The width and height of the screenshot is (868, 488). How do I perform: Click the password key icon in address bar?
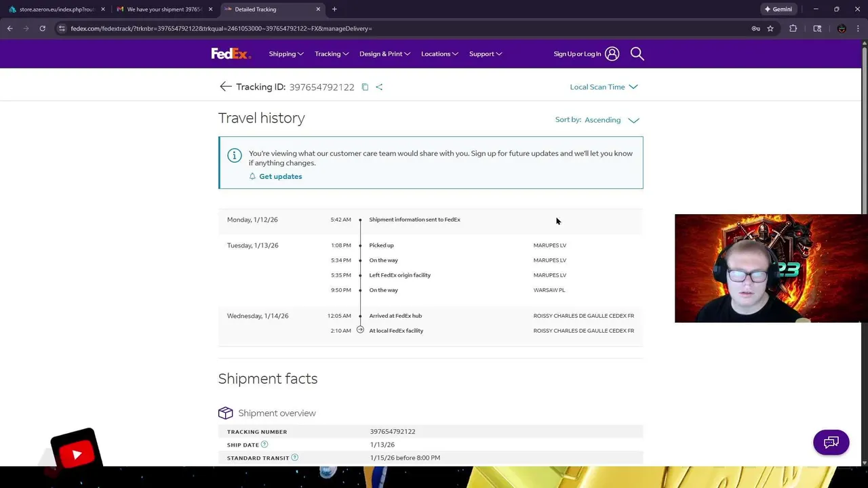pos(755,28)
